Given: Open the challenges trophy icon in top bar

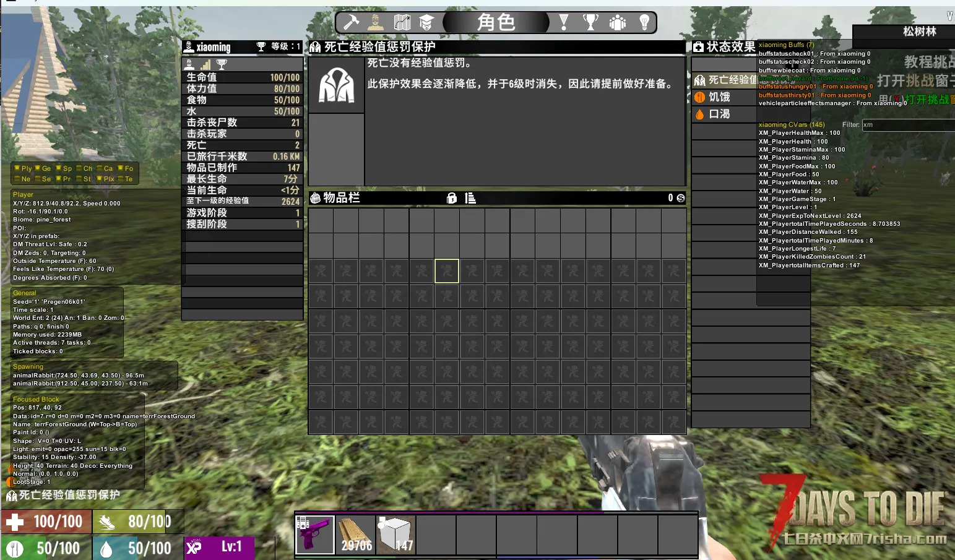Looking at the screenshot, I should pos(590,23).
